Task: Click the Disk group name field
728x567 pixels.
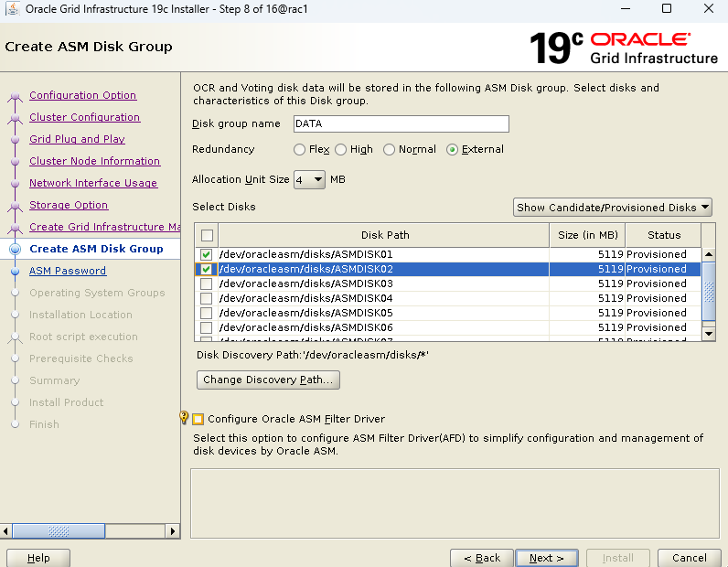Action: 401,124
